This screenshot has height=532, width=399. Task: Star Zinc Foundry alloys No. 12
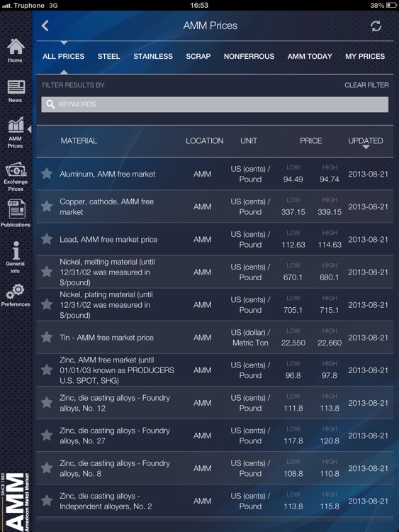click(x=47, y=403)
